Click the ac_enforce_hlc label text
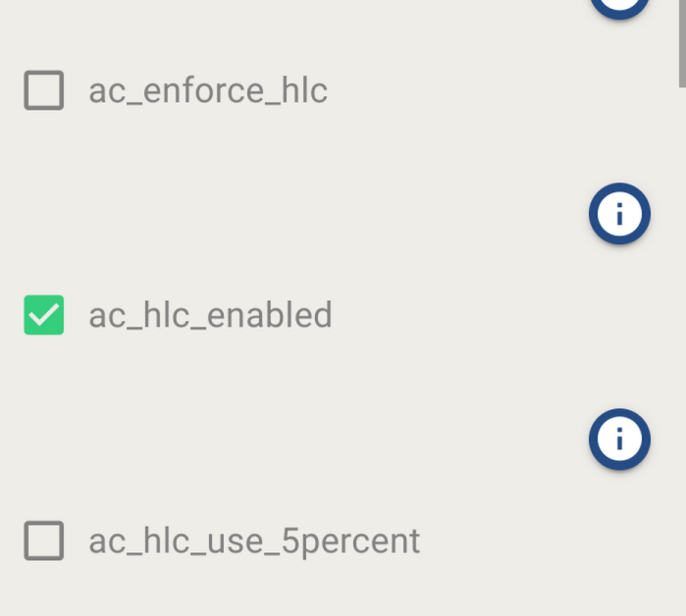The image size is (686, 616). point(208,90)
